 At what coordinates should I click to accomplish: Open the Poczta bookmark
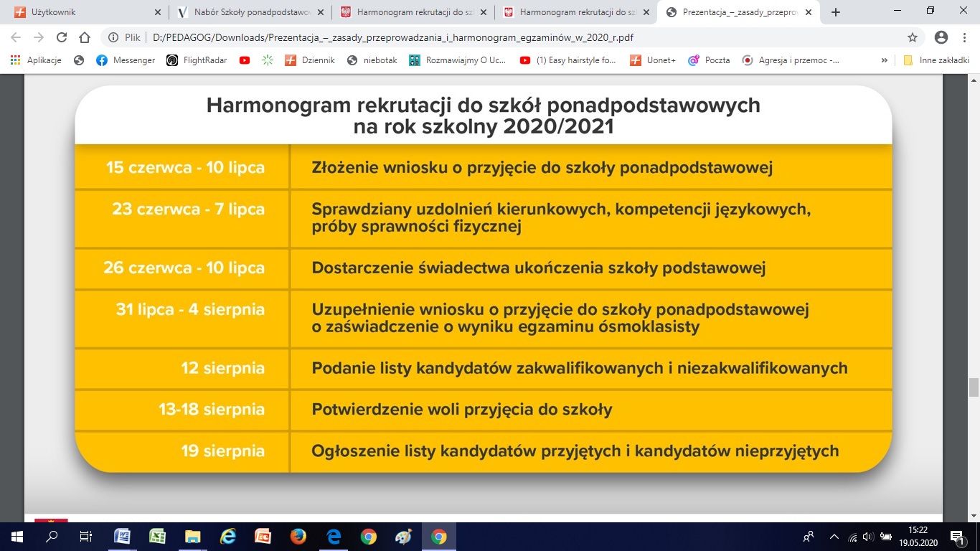click(x=709, y=60)
